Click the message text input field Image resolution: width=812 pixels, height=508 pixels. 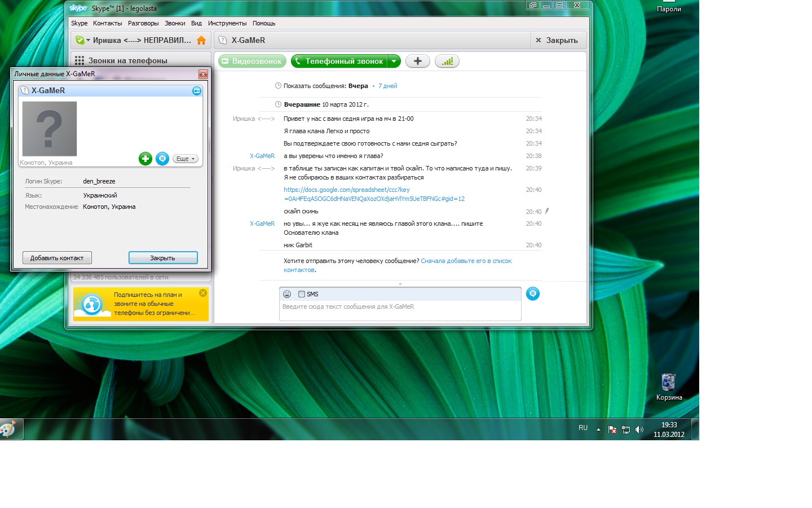[x=400, y=311]
